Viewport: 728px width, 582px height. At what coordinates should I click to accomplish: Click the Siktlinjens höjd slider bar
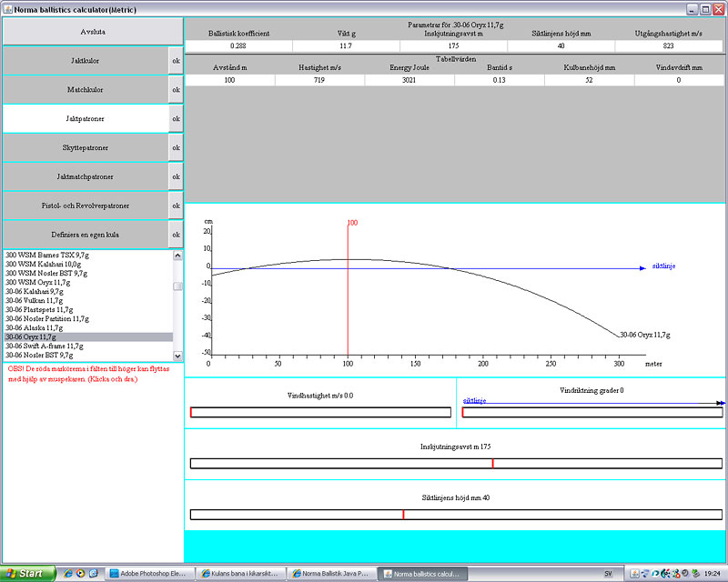[455, 515]
